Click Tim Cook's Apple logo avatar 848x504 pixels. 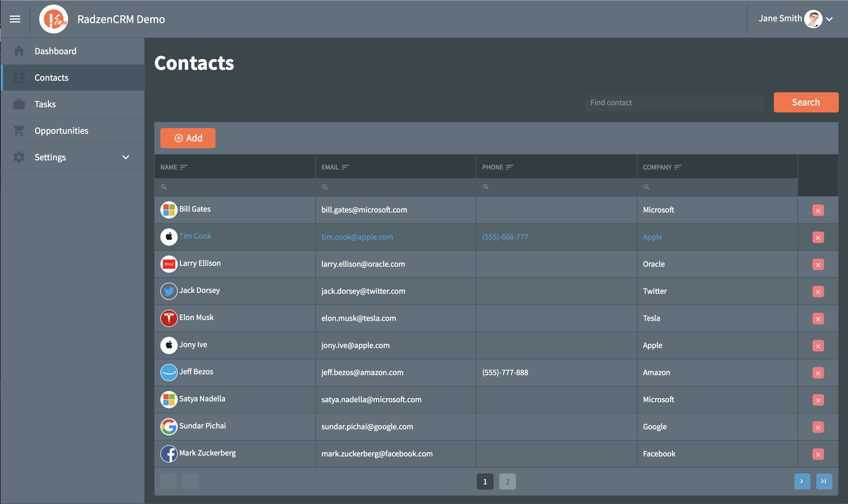[169, 237]
